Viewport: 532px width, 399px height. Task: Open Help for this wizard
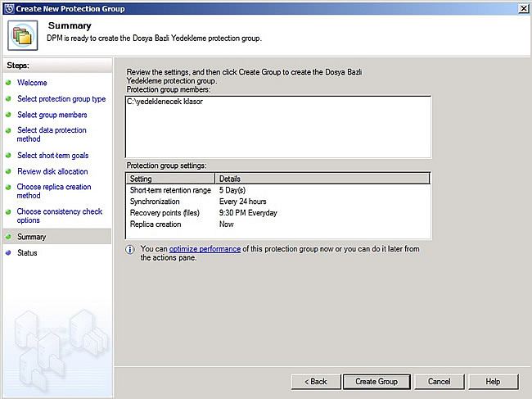coord(493,382)
